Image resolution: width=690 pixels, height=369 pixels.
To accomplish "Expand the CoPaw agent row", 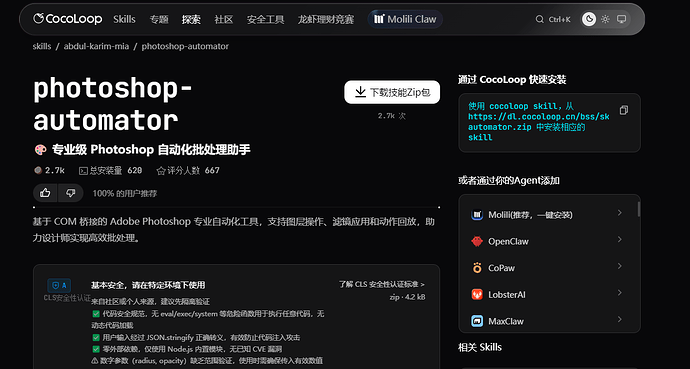I will point(547,267).
